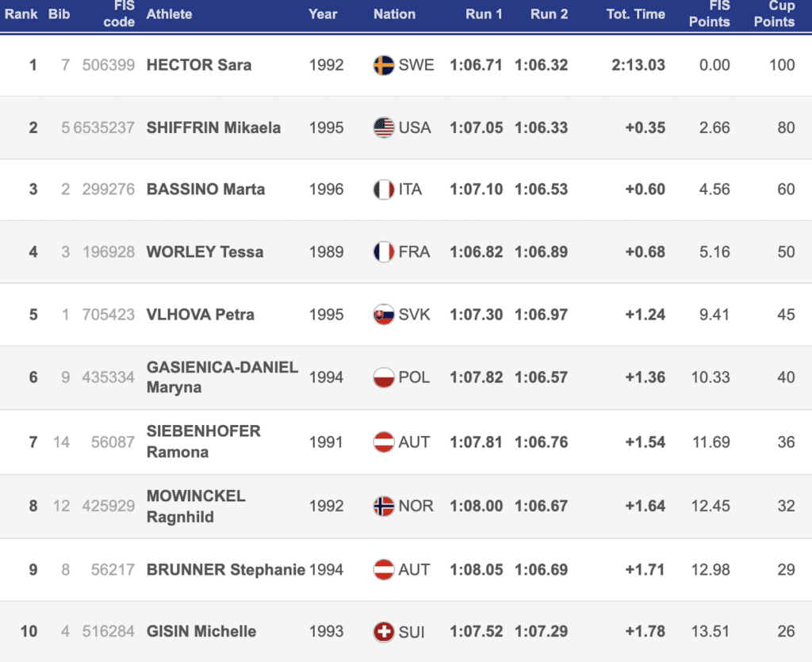Click the Tot. Time column header
The width and height of the screenshot is (812, 662).
coord(635,14)
